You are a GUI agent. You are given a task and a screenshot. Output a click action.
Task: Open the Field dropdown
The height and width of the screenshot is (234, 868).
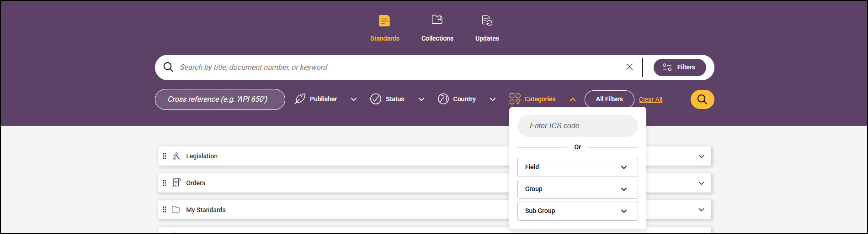[577, 167]
